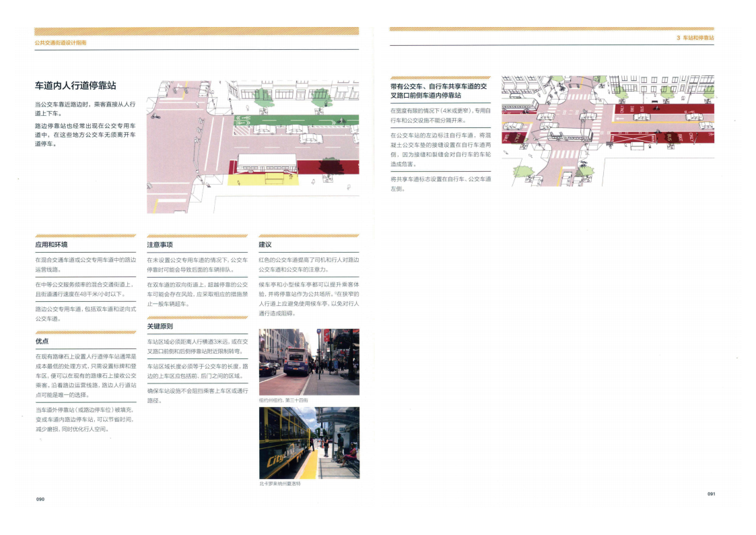
Task: Click page number 091 at bottom right
Action: pyautogui.click(x=711, y=494)
